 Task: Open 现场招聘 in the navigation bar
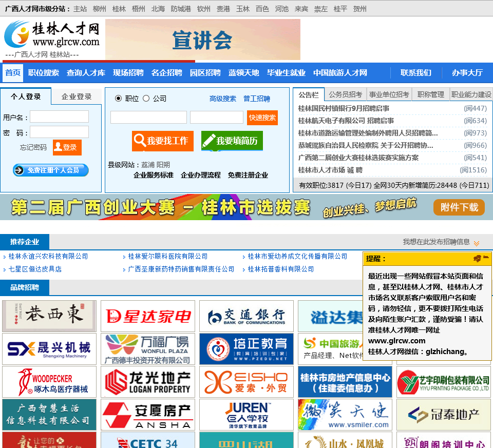(x=128, y=73)
